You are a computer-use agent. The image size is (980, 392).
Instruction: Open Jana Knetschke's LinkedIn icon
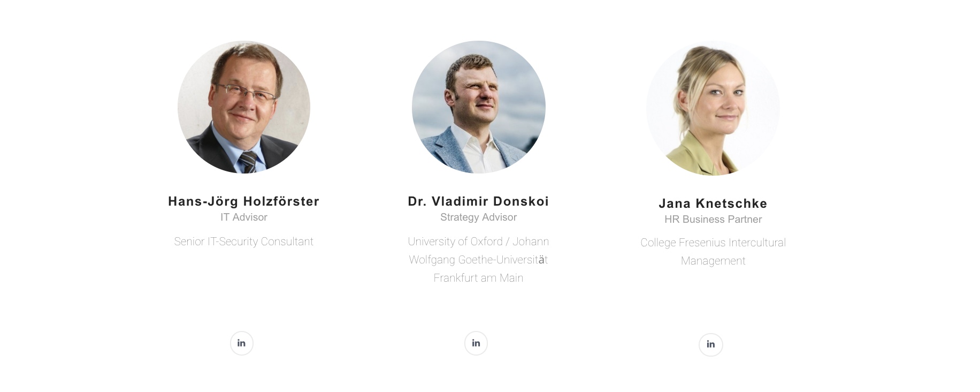710,344
